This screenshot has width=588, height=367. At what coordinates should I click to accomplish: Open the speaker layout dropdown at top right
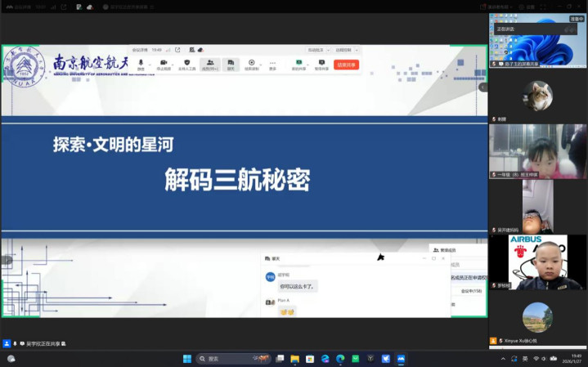click(496, 7)
